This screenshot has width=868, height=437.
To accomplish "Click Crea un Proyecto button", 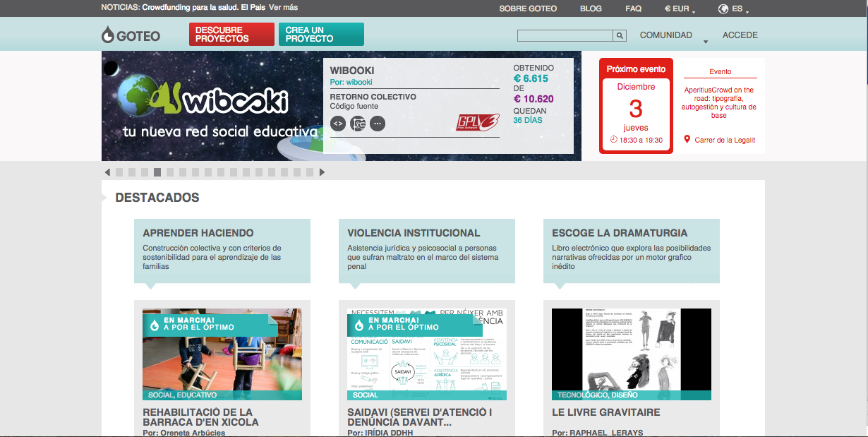I will point(321,35).
